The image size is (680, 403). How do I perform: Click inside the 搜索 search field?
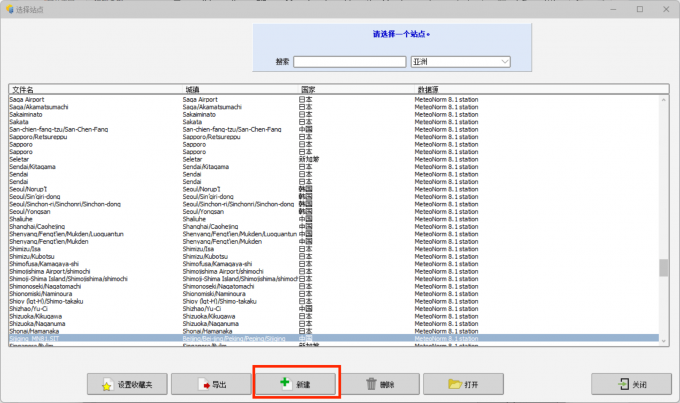pyautogui.click(x=349, y=62)
